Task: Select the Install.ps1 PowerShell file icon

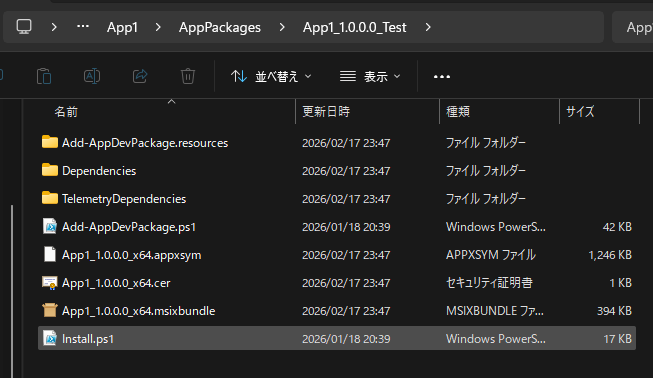Action: 50,338
